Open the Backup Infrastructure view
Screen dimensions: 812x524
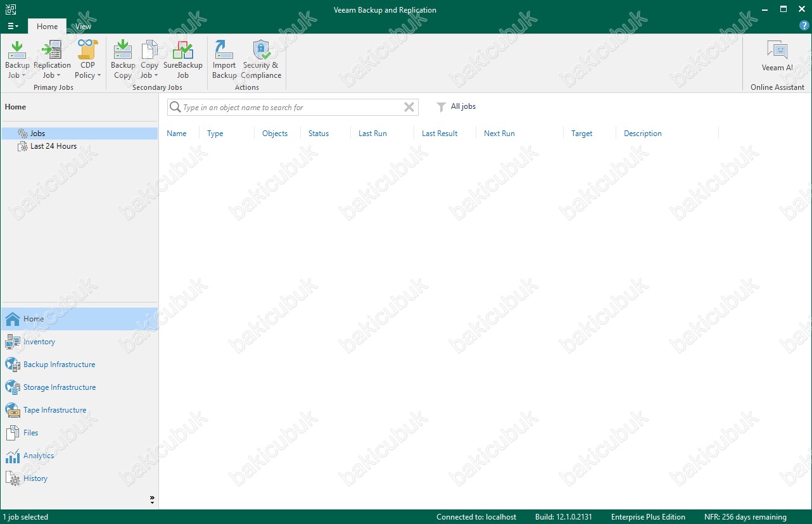click(59, 365)
